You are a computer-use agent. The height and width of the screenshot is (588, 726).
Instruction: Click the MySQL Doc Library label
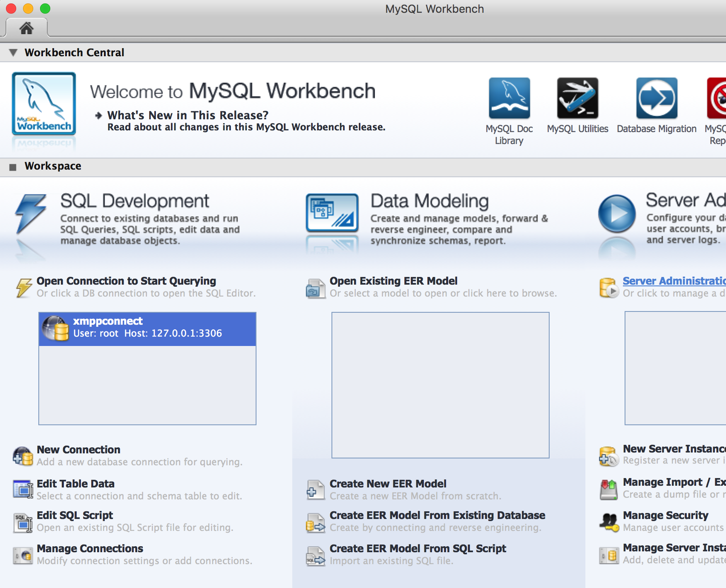[509, 135]
